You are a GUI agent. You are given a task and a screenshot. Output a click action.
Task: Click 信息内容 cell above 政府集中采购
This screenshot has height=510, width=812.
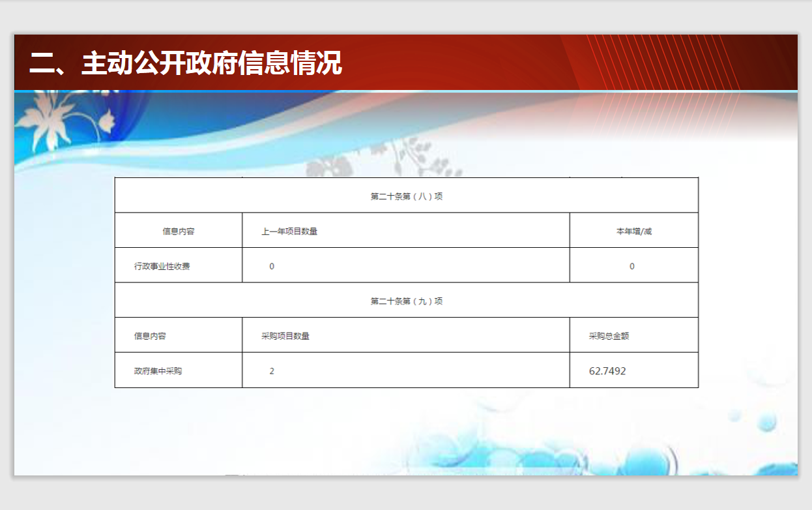pyautogui.click(x=150, y=336)
